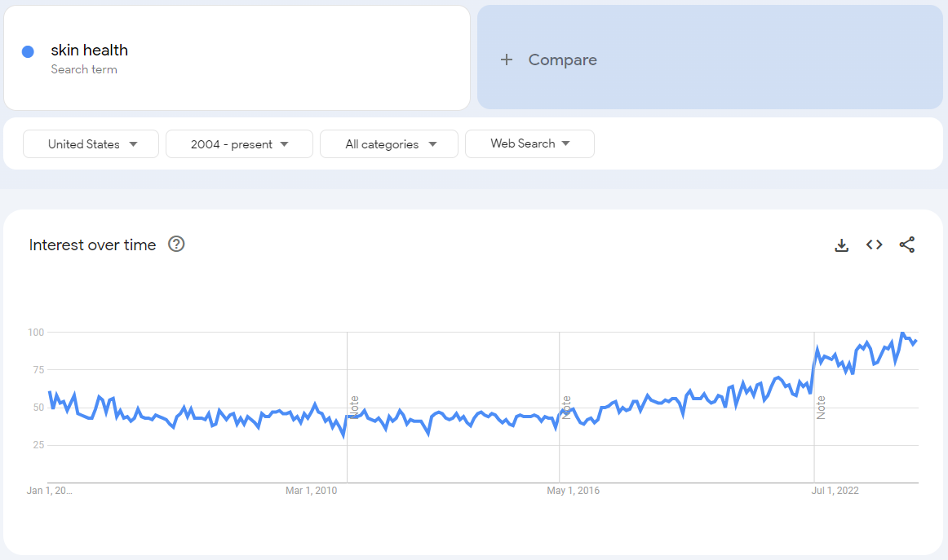Click the Note marker near Jul 1, 2022
The width and height of the screenshot is (948, 560).
821,408
